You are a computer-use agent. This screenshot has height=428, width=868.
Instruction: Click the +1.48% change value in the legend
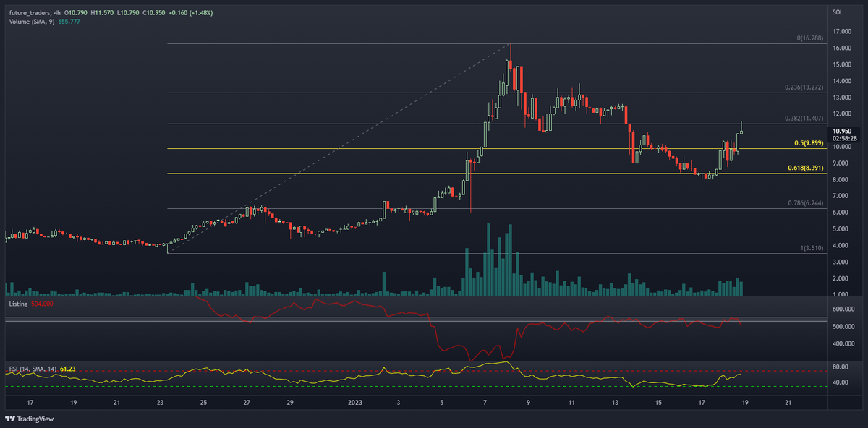tap(202, 12)
